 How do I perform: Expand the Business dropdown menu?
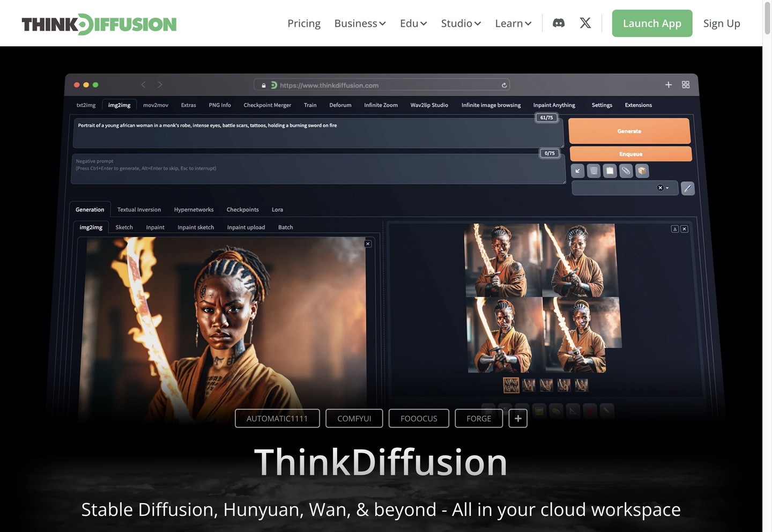pos(360,24)
